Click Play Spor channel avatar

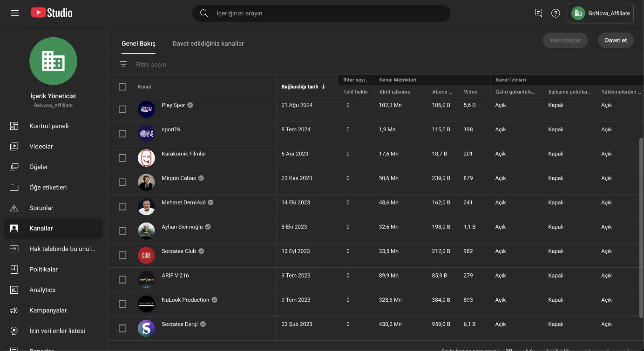146,109
